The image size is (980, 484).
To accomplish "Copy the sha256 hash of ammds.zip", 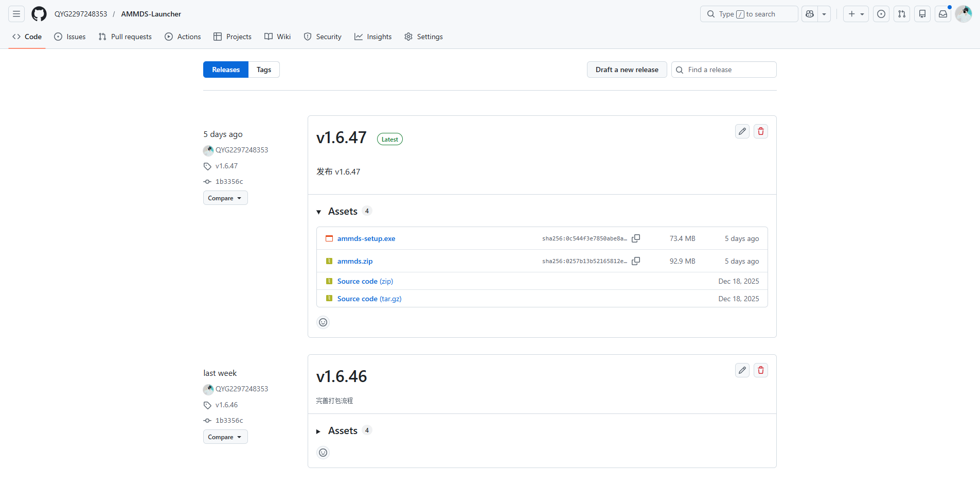I will tap(636, 261).
